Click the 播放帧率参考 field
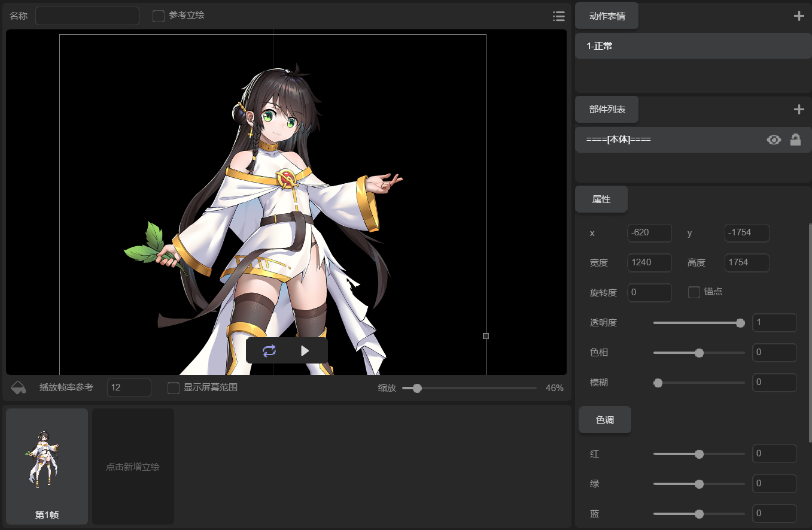 point(129,387)
